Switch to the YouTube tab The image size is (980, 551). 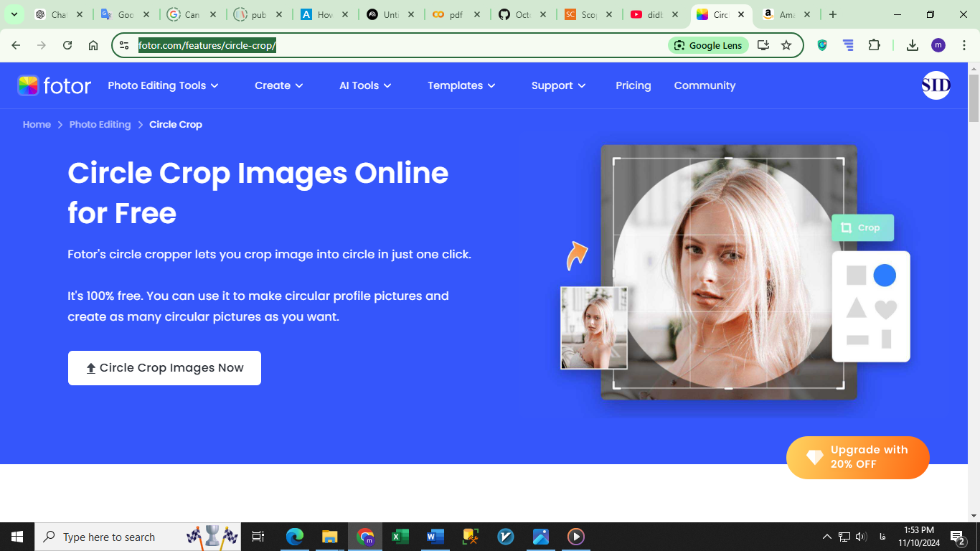point(654,14)
